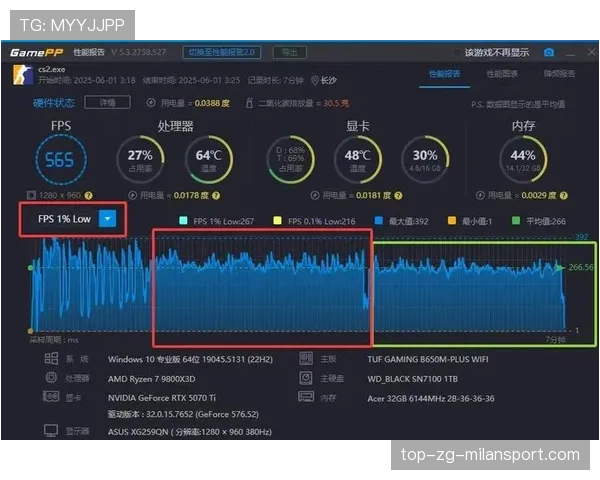Open the FPS 1% Low dropdown
Image resolution: width=600 pixels, height=480 pixels.
(108, 219)
